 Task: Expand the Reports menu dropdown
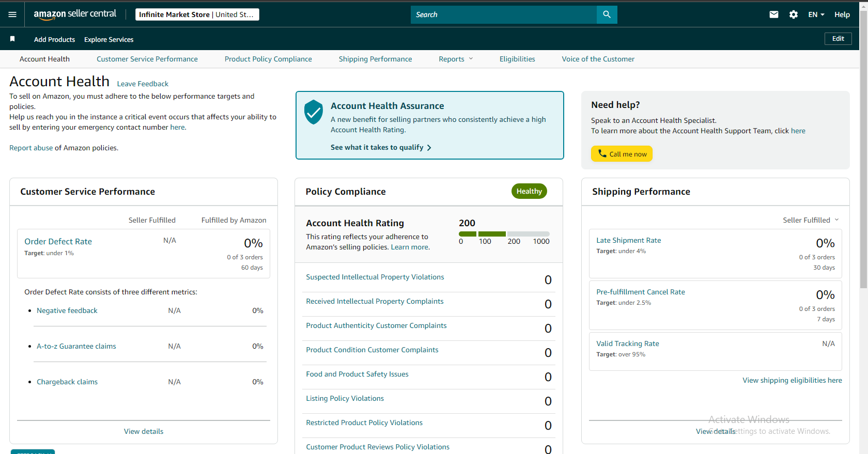click(456, 59)
